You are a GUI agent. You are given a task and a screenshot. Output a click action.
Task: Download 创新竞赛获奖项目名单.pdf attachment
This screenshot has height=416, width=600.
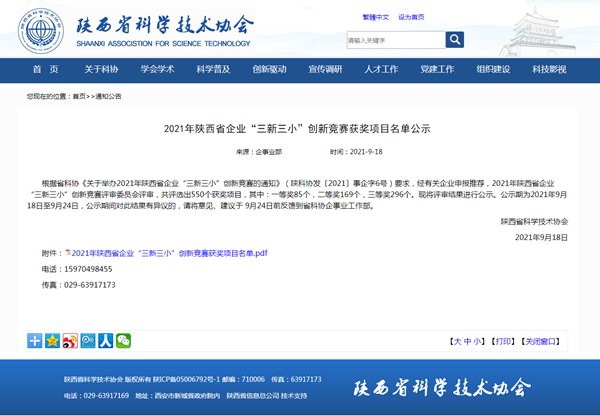pos(170,254)
